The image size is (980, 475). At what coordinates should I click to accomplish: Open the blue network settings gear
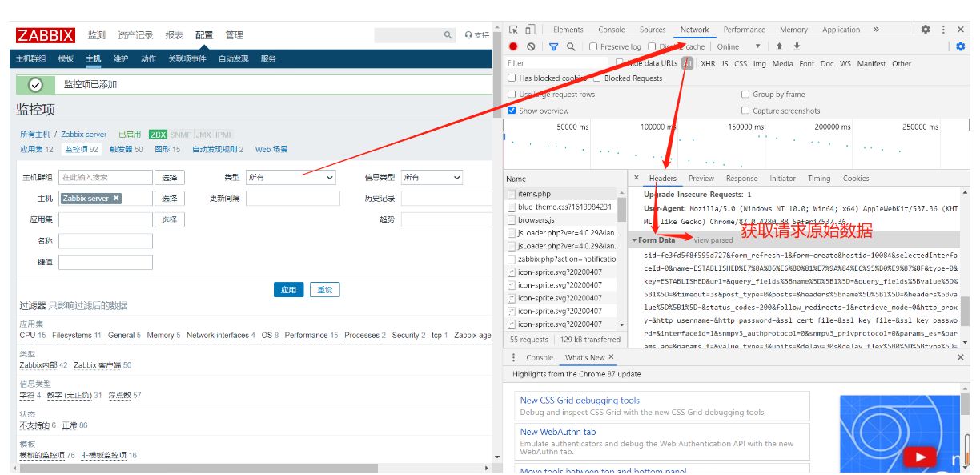961,46
